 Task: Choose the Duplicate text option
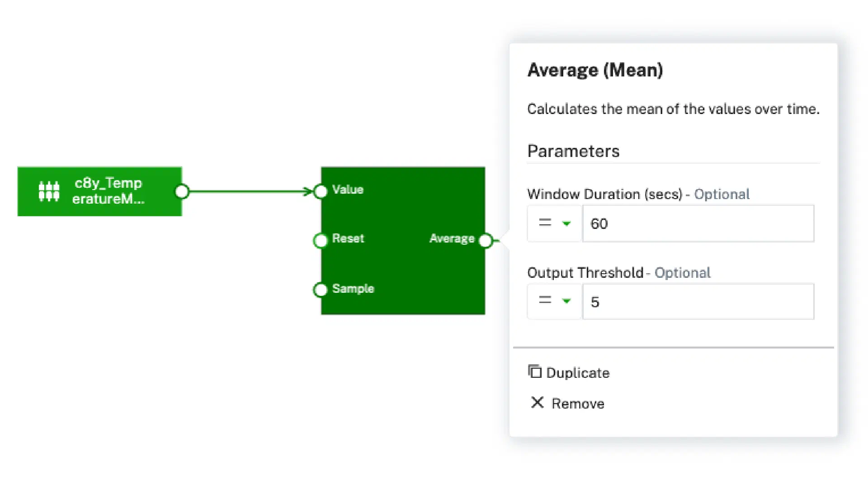[x=577, y=373]
